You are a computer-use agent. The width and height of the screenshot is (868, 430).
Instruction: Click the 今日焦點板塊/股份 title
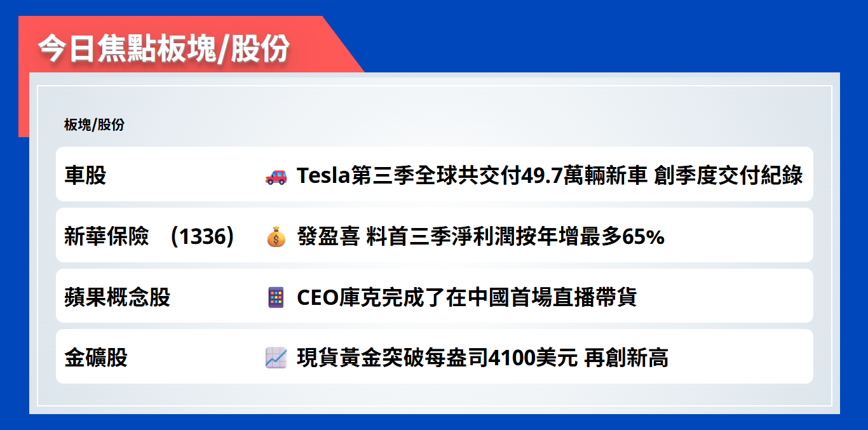[x=163, y=48]
